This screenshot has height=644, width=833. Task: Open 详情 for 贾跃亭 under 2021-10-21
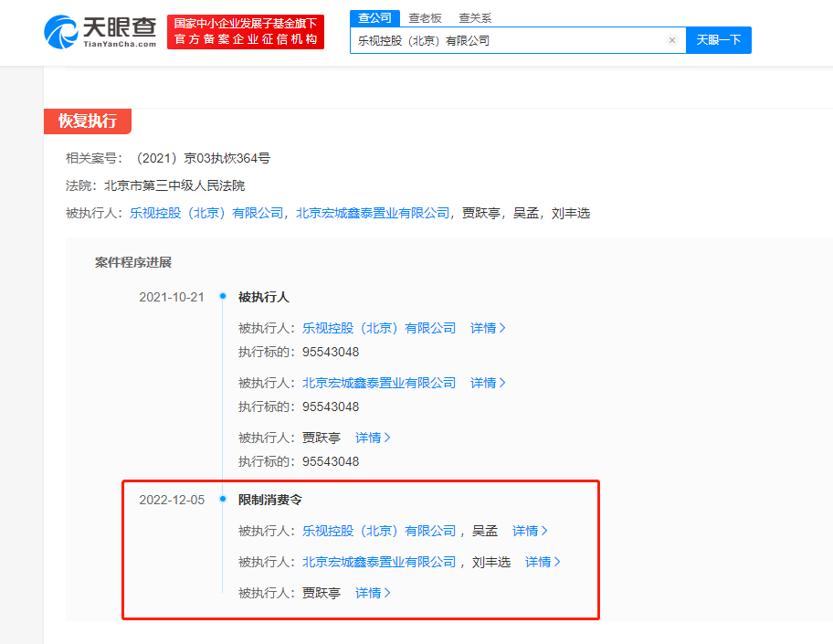(x=373, y=438)
